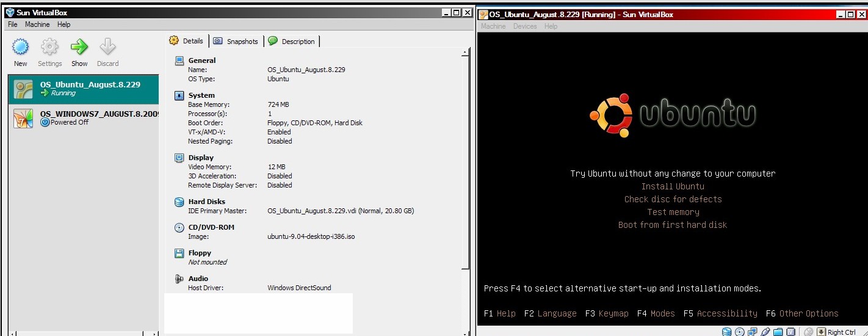Open the General section heading link
This screenshot has height=336, width=868.
(202, 60)
